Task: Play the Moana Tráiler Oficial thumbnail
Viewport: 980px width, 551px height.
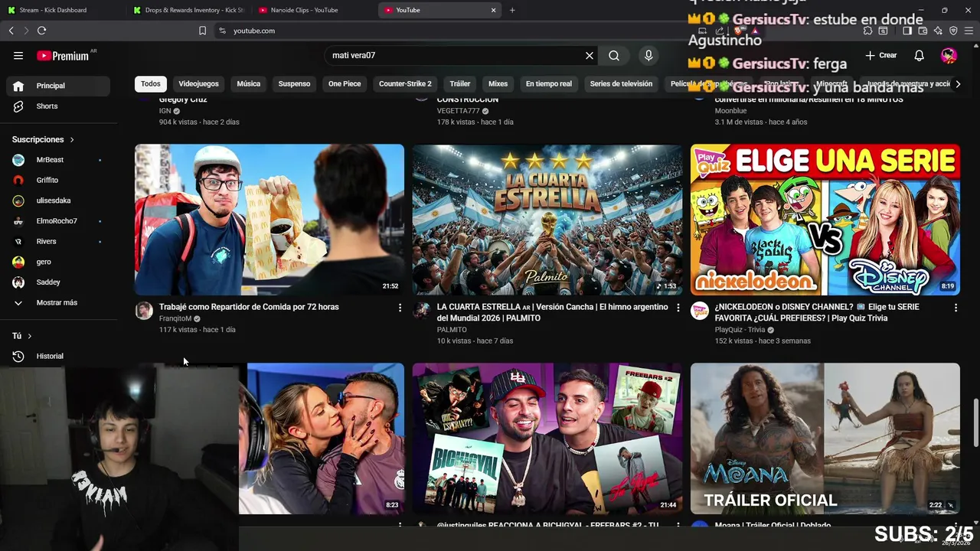Action: [x=825, y=439]
